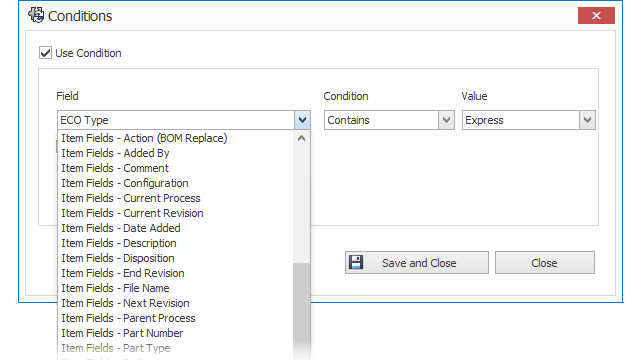Choose Item Fields - Next Revision

coord(176,303)
